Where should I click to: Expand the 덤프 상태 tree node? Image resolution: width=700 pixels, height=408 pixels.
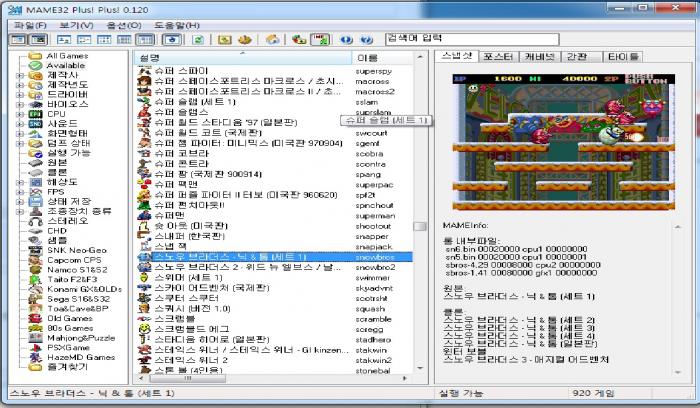20,143
